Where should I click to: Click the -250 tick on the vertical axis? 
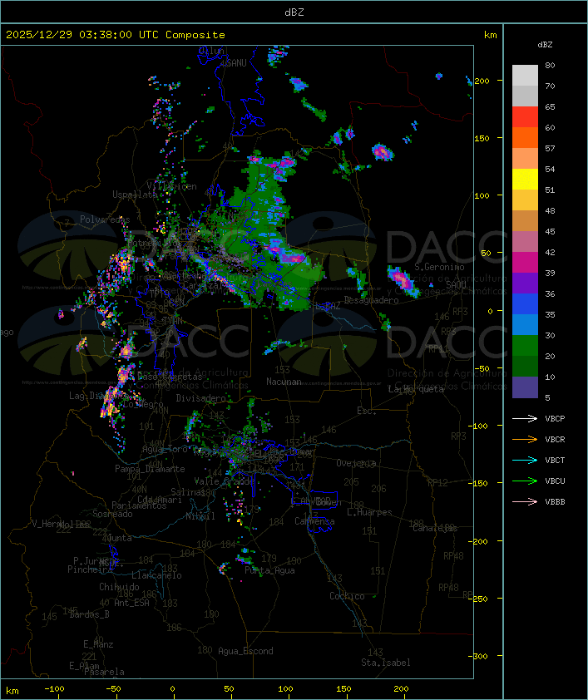[x=479, y=599]
